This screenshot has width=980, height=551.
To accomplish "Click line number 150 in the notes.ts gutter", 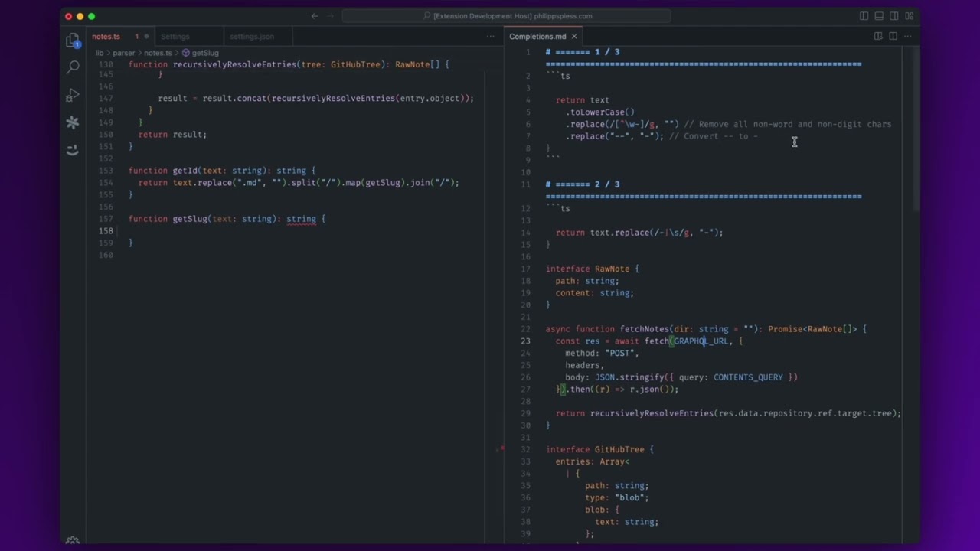I will coord(106,135).
